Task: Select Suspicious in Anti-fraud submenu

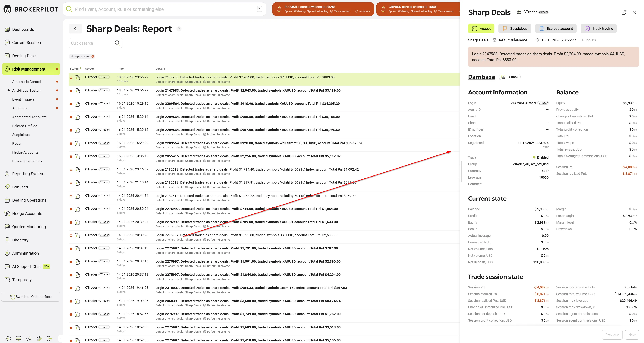Action: (x=21, y=135)
